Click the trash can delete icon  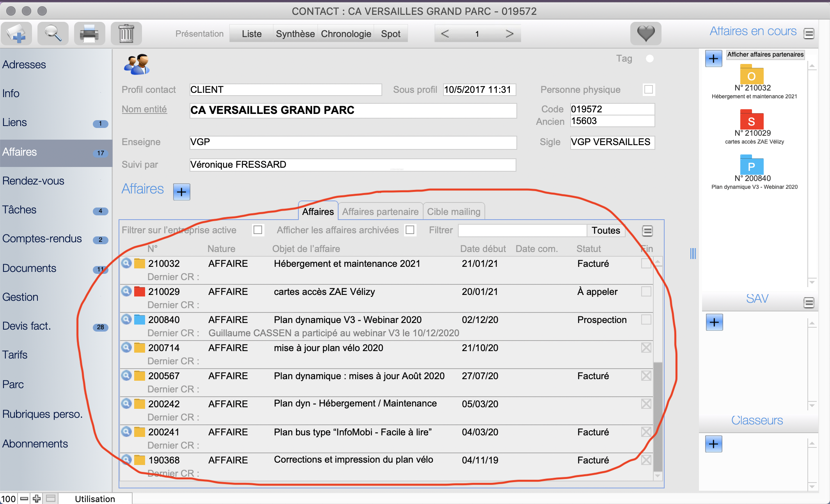point(126,34)
